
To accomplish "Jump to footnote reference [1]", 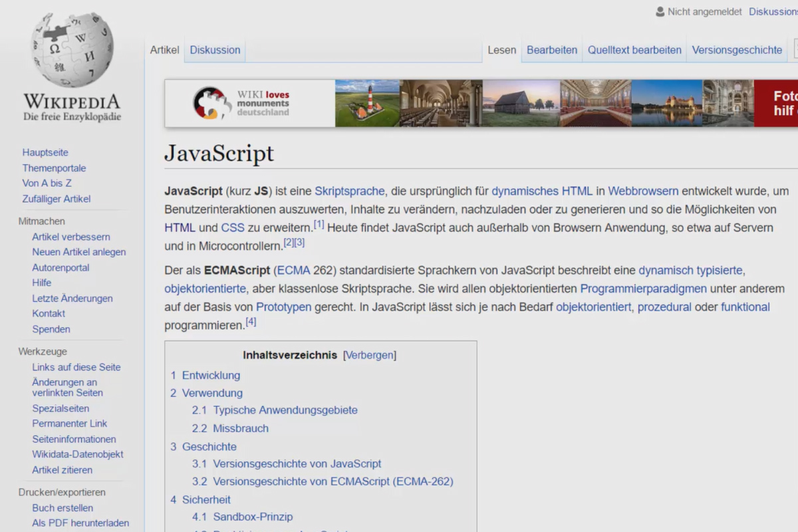I will point(319,225).
